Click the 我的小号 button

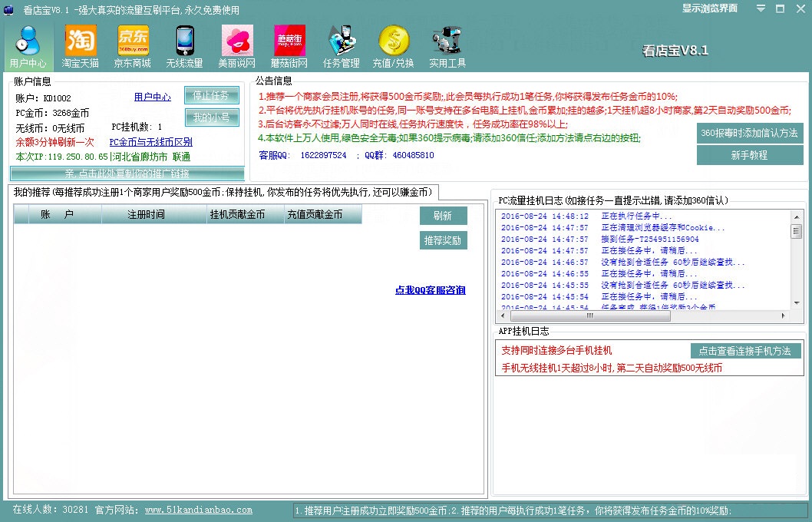pos(211,117)
